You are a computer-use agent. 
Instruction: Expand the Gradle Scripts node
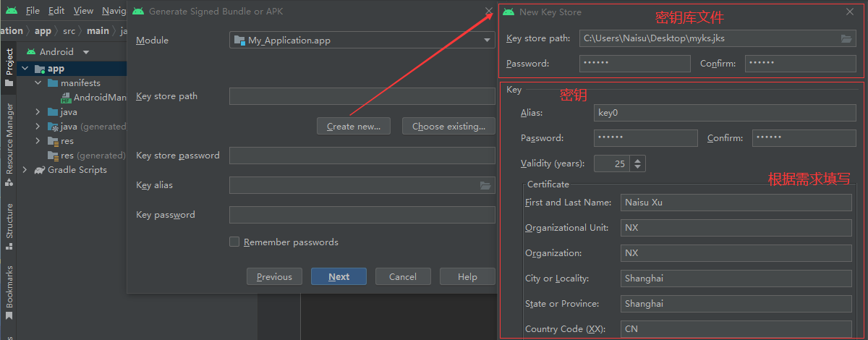coord(25,170)
